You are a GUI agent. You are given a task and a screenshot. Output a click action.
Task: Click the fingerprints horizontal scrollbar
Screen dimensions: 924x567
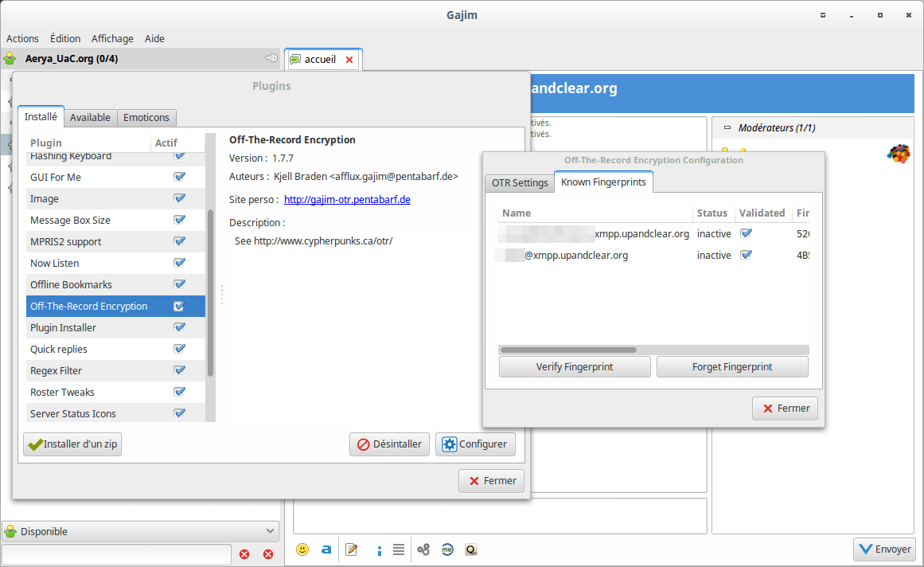tap(653, 350)
